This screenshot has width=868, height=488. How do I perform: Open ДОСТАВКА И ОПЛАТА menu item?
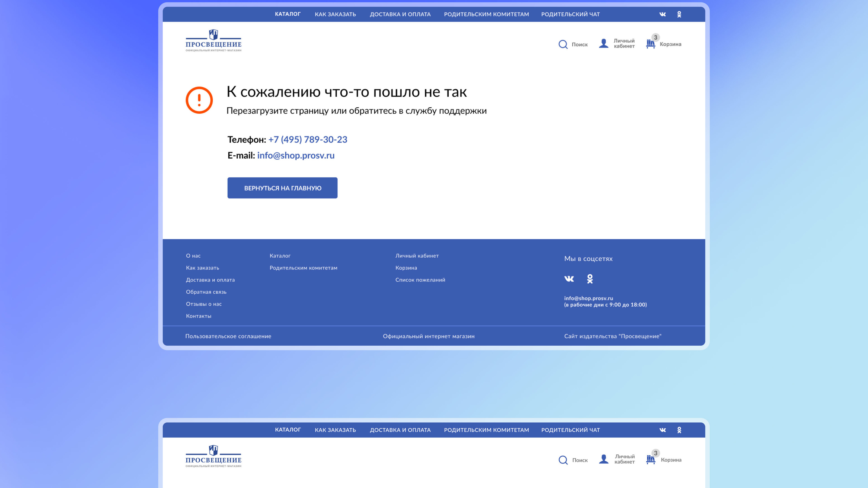coord(400,14)
